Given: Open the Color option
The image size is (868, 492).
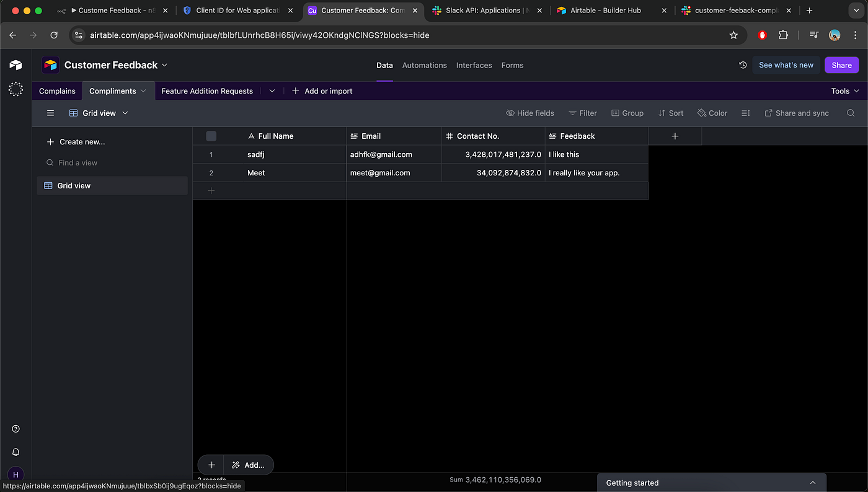Looking at the screenshot, I should pos(712,113).
